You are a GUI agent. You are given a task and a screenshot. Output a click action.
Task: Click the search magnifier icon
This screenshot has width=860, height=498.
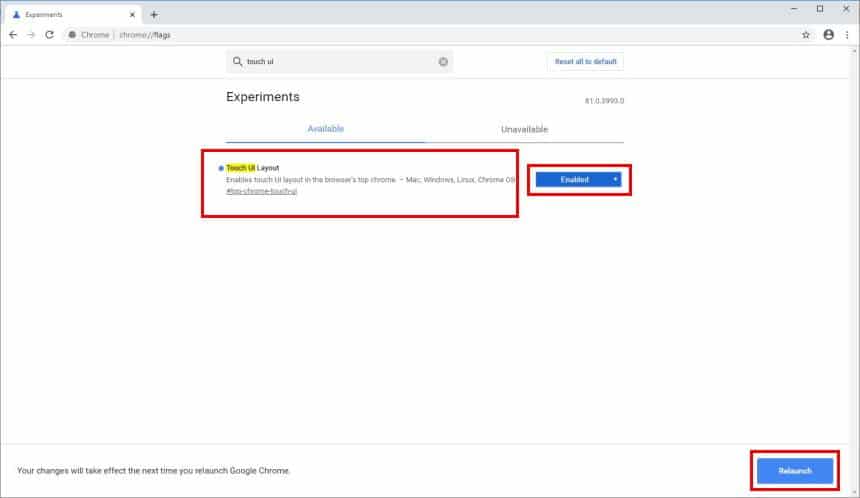click(237, 61)
